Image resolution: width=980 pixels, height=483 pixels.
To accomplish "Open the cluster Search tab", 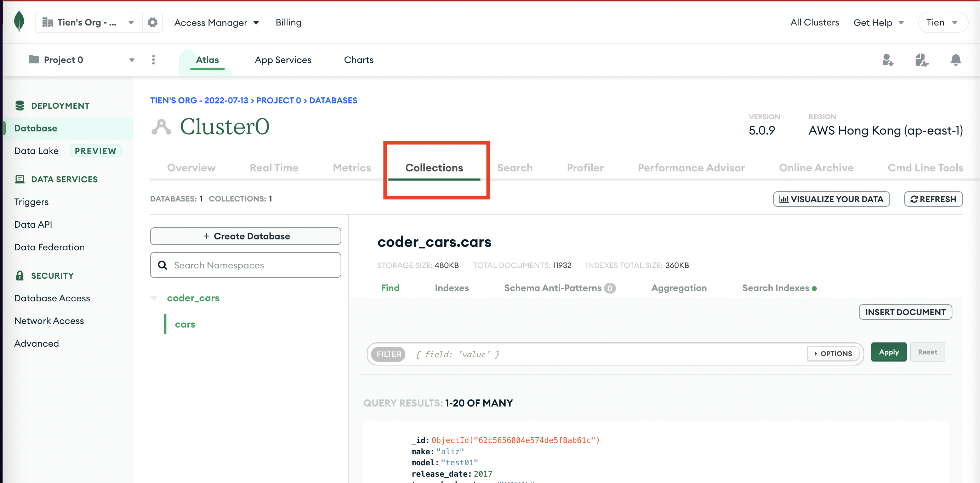I will point(515,168).
